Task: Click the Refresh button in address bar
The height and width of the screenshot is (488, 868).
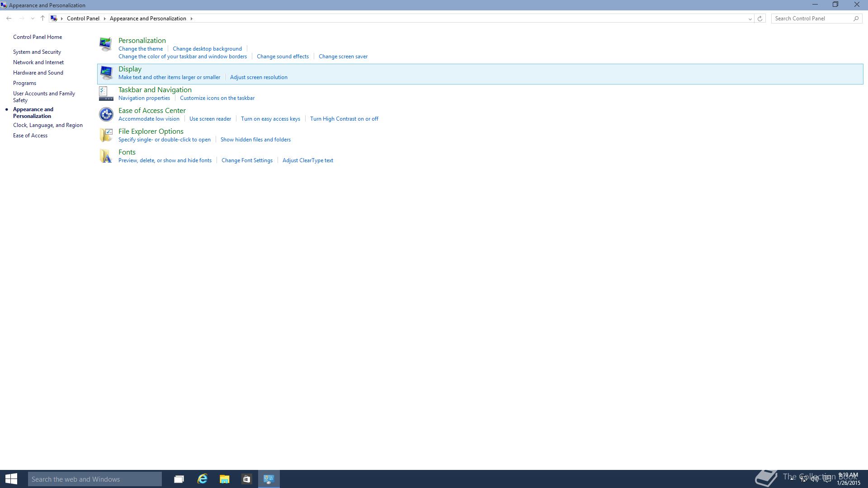Action: (760, 19)
